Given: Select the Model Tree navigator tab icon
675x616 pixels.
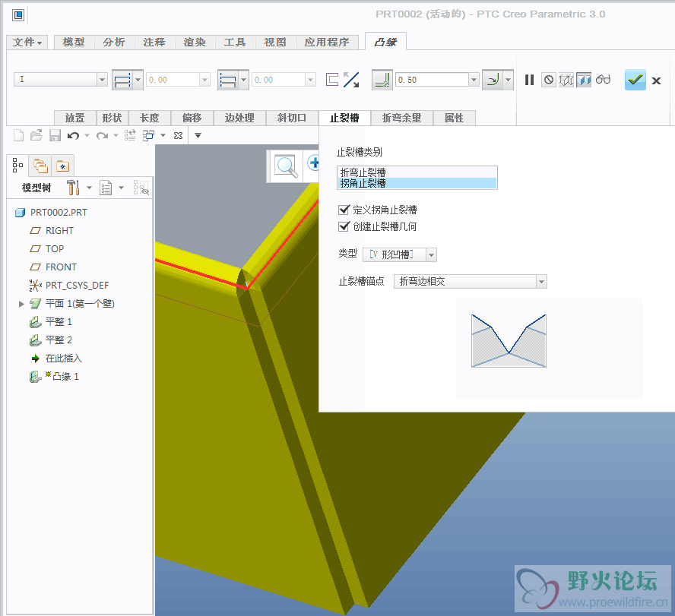Looking at the screenshot, I should pyautogui.click(x=17, y=165).
